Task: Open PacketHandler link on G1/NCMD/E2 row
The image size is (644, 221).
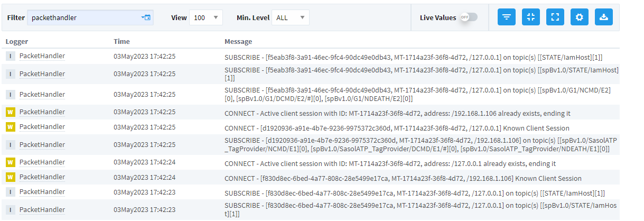Action: 42,94
